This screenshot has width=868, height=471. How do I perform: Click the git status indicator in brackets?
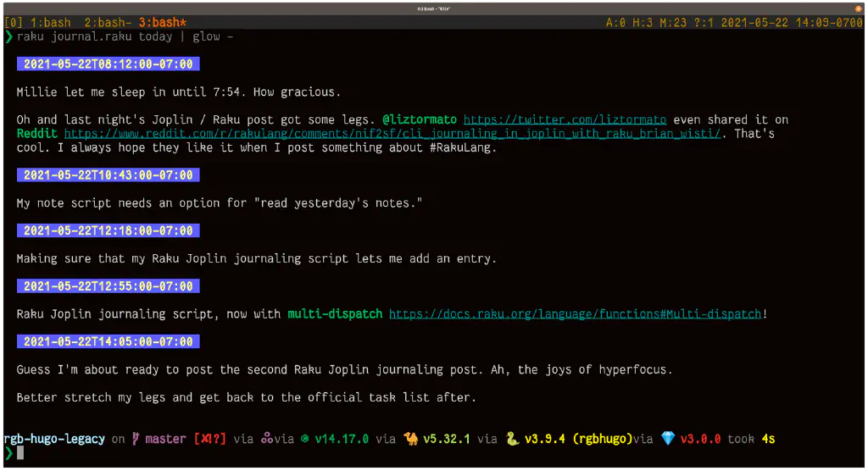click(210, 439)
